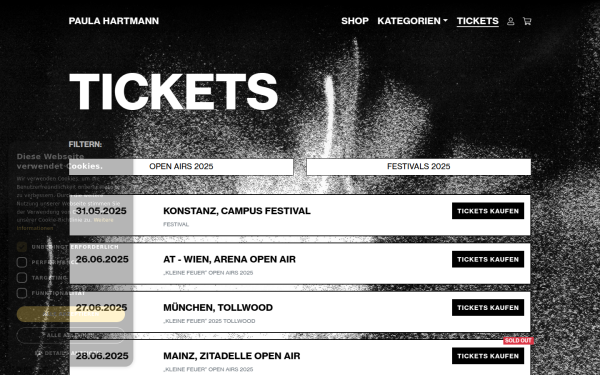Image resolution: width=600 pixels, height=375 pixels.
Task: Buy tickets for Mainz Zitadelle Open Air
Action: [488, 356]
